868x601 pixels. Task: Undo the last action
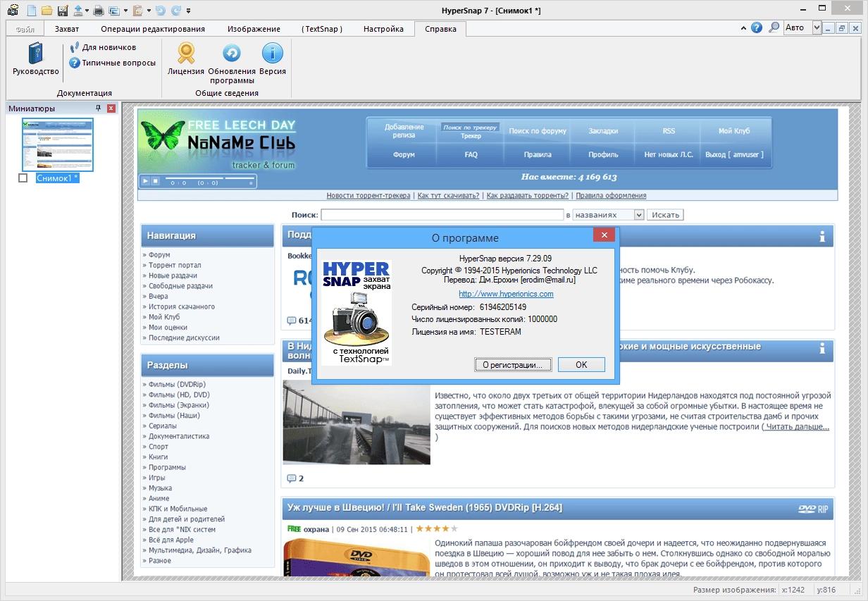(x=160, y=11)
